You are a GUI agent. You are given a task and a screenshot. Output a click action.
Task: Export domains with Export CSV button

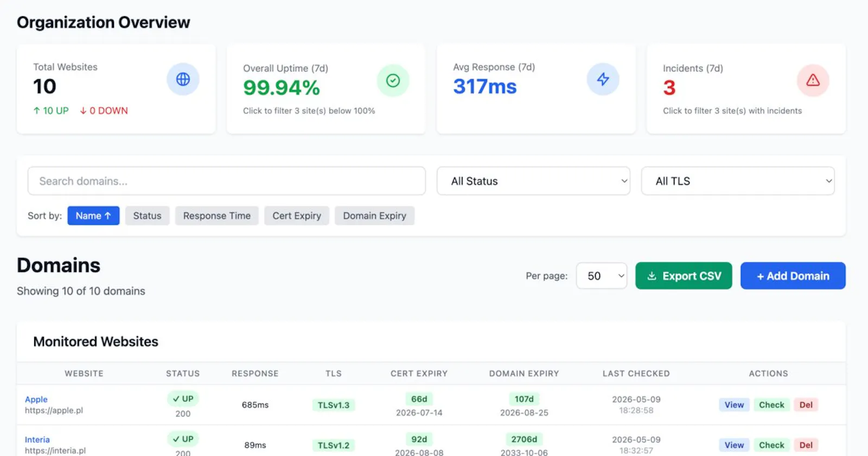click(684, 276)
